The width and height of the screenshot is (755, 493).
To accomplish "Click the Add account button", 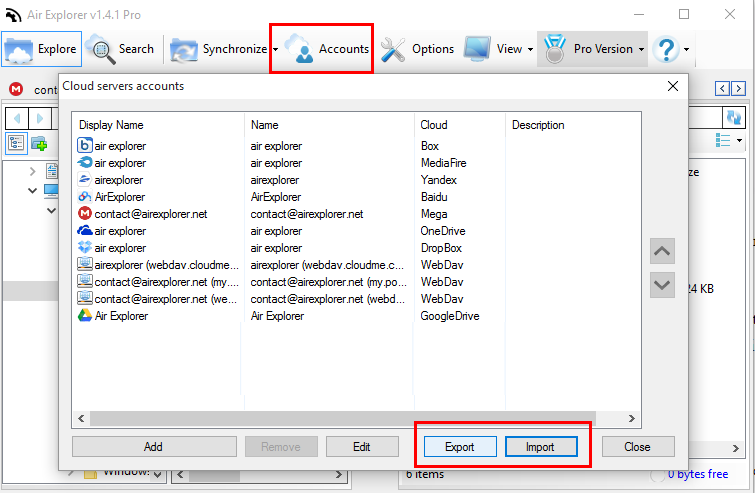I will (x=154, y=447).
